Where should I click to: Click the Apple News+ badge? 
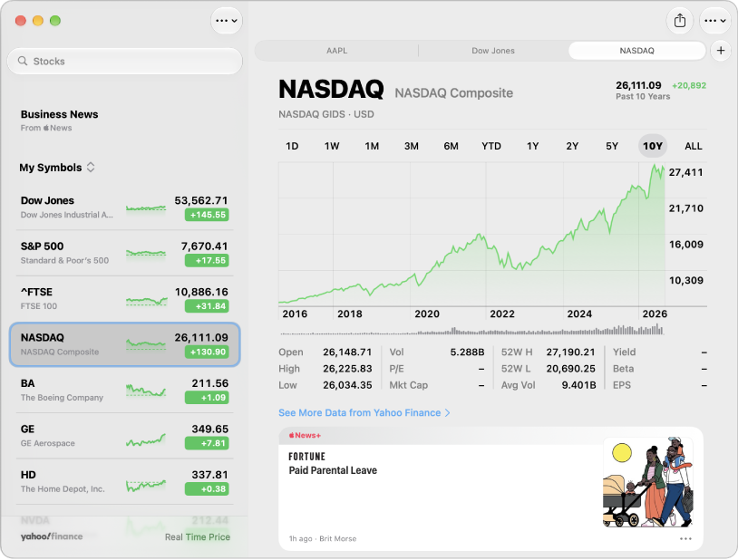[x=305, y=435]
